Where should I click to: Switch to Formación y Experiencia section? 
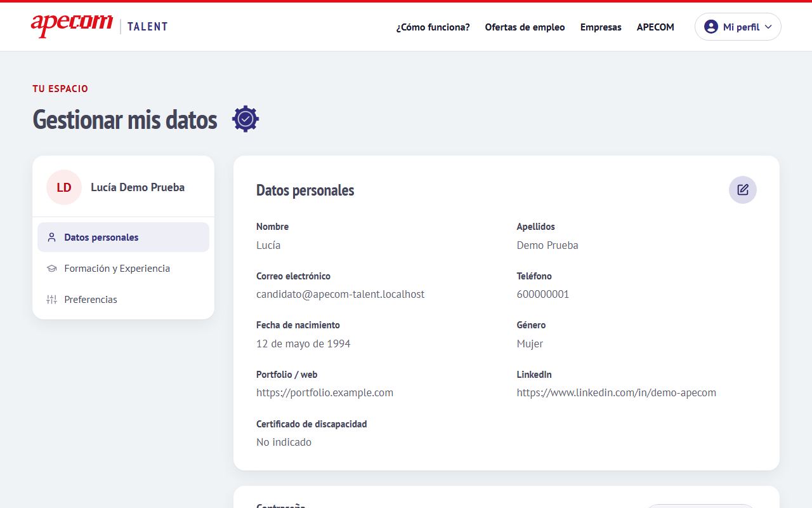click(x=123, y=269)
